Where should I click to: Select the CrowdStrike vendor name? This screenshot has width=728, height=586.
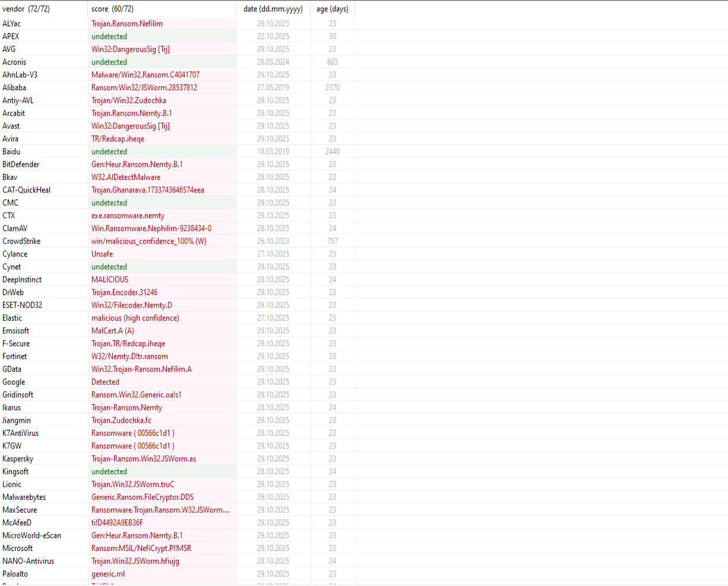click(21, 242)
